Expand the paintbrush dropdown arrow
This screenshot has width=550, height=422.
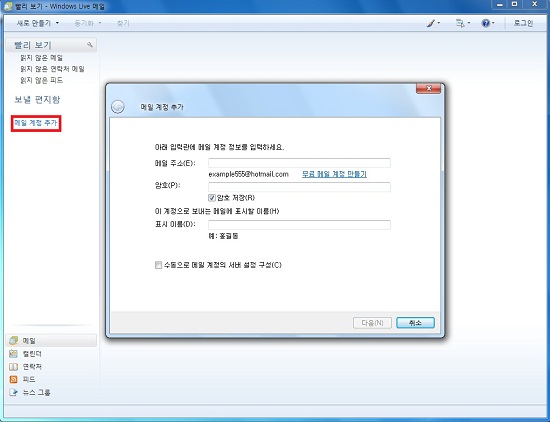tap(438, 24)
